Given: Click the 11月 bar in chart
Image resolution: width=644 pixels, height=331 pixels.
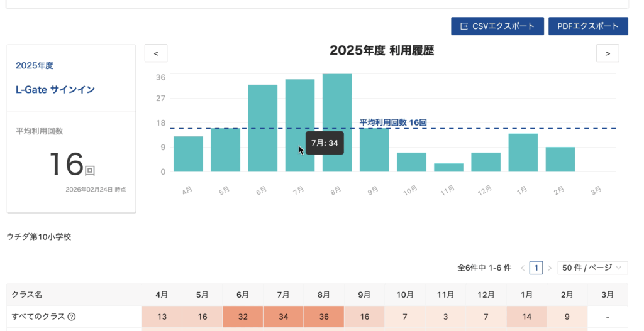Looking at the screenshot, I should 448,168.
